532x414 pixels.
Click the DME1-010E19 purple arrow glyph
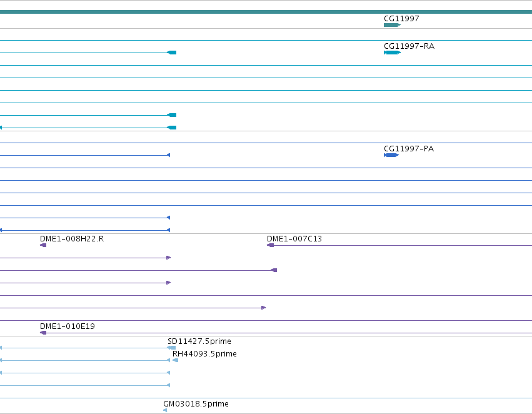(x=43, y=333)
